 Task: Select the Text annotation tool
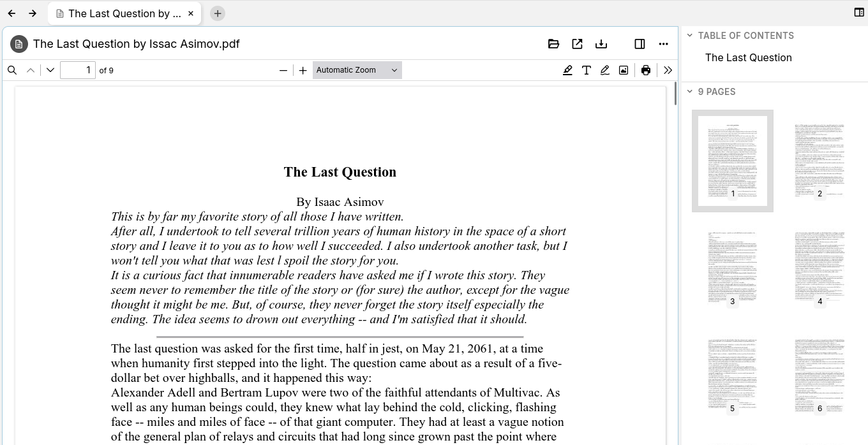coord(586,70)
